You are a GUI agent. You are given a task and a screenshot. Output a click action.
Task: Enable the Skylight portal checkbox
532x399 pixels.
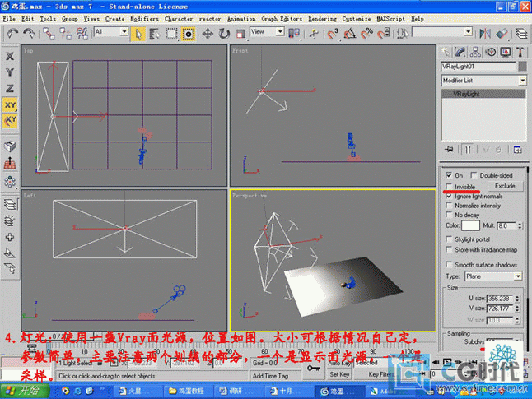click(449, 239)
